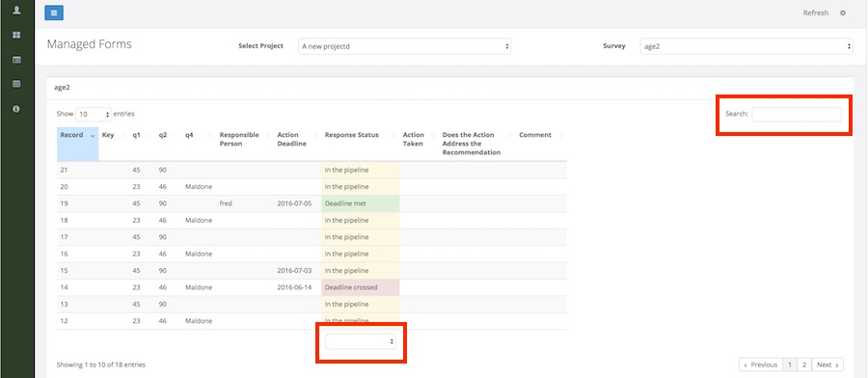This screenshot has width=868, height=378.
Task: Sort by the q1 column header
Action: coord(143,144)
